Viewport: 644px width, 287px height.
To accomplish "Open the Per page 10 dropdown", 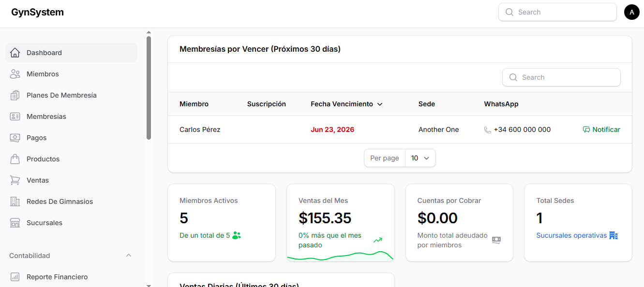I will (x=420, y=158).
